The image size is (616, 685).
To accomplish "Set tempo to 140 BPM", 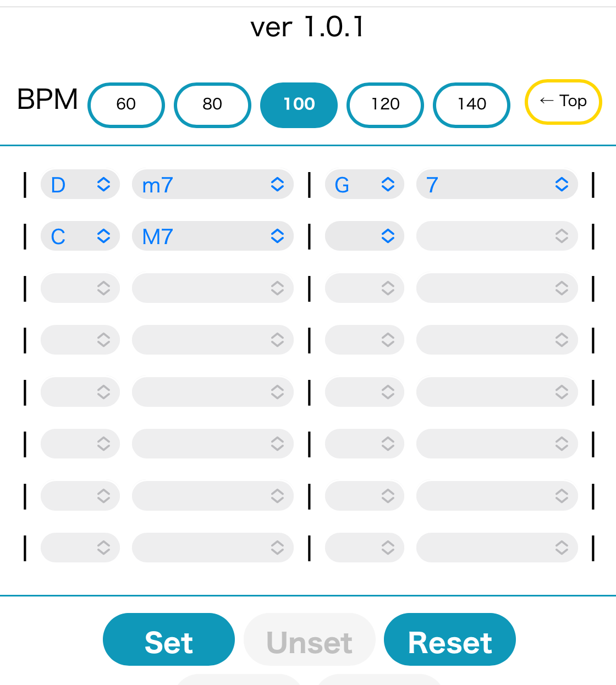I will 471,104.
